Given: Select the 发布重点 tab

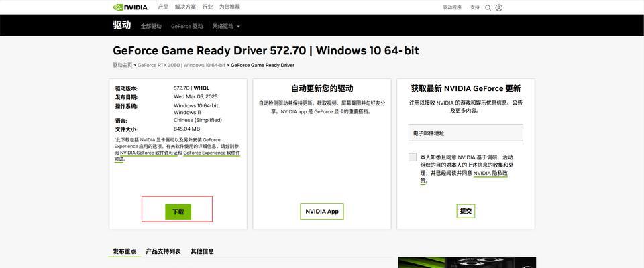Looking at the screenshot, I should point(125,251).
